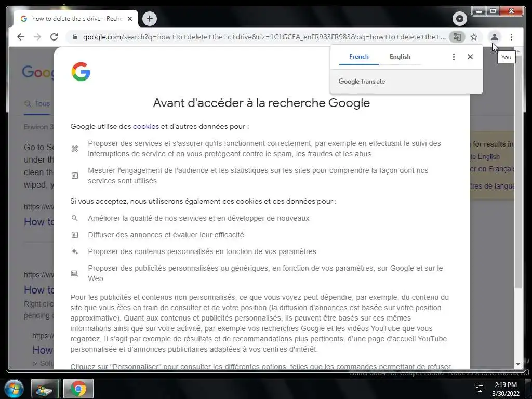Click the page vertical scrollbar thumb
This screenshot has height=399, width=532.
pyautogui.click(x=518, y=171)
